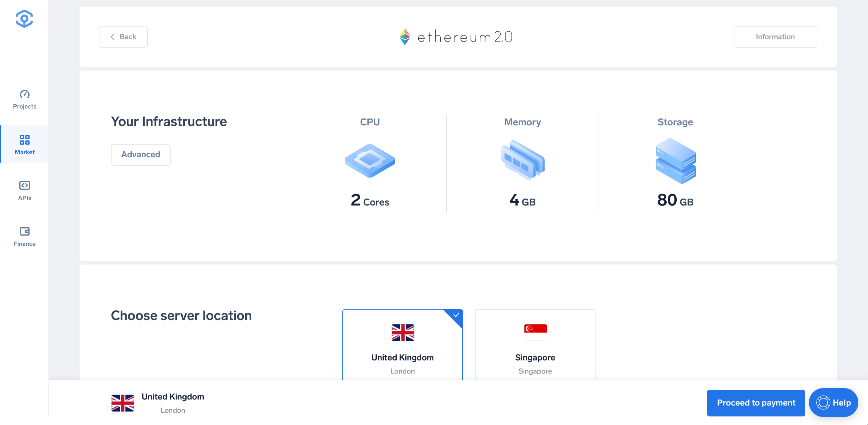Click the Singapore flag image
The width and height of the screenshot is (868, 425).
(535, 332)
